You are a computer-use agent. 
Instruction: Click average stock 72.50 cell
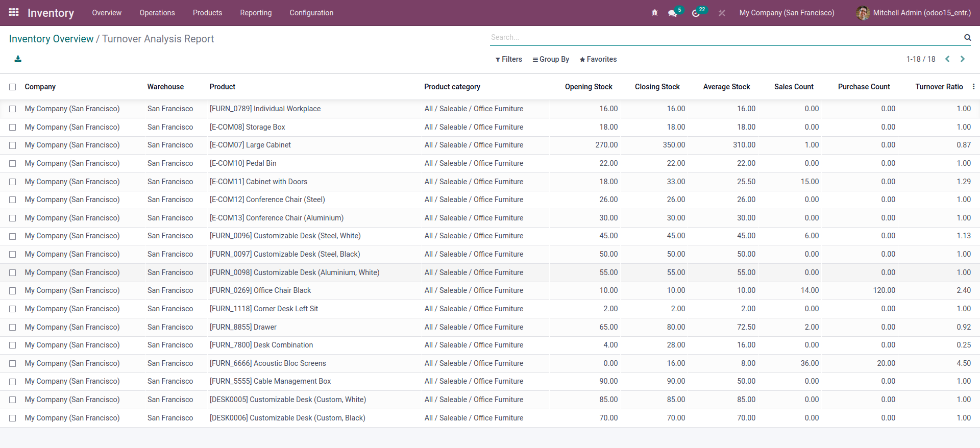(x=746, y=327)
